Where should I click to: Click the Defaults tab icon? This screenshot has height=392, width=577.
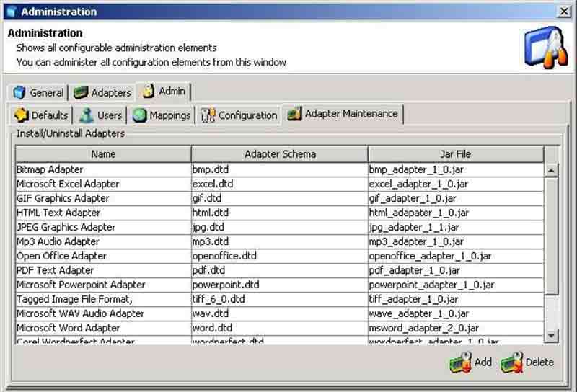pos(22,115)
